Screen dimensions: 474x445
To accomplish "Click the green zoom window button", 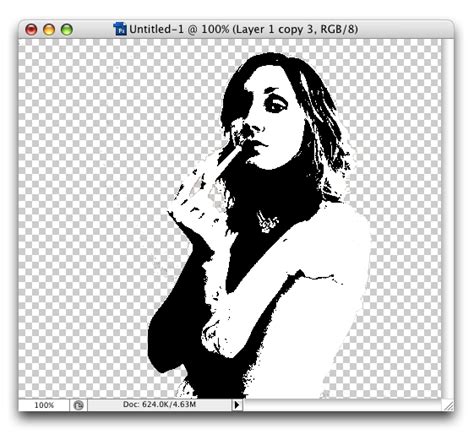I will [x=67, y=30].
